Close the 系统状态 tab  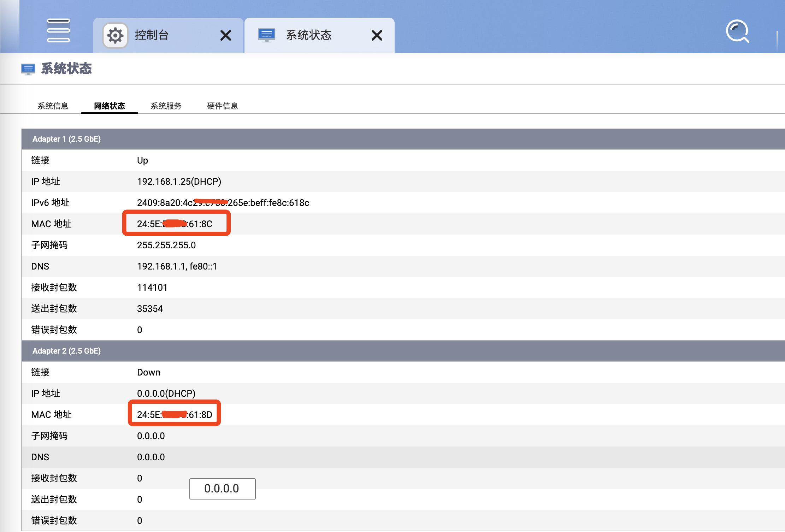pos(377,35)
